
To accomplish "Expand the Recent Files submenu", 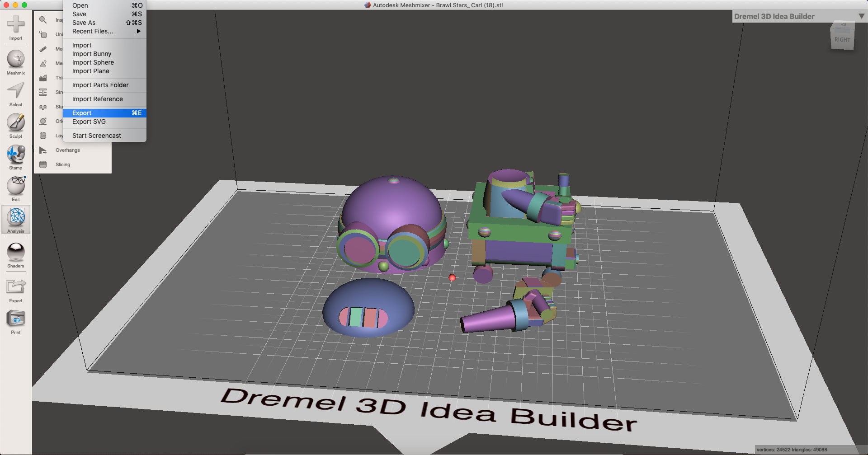I will [104, 31].
